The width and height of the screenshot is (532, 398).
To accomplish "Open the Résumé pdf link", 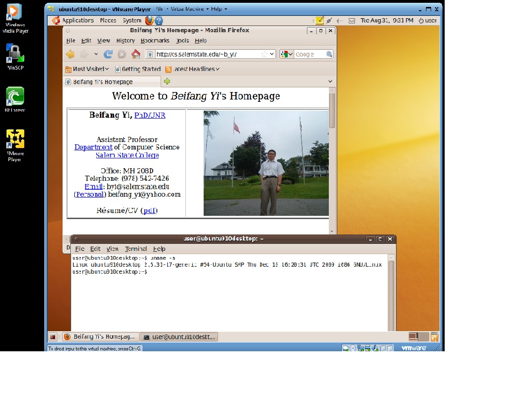I will (149, 210).
